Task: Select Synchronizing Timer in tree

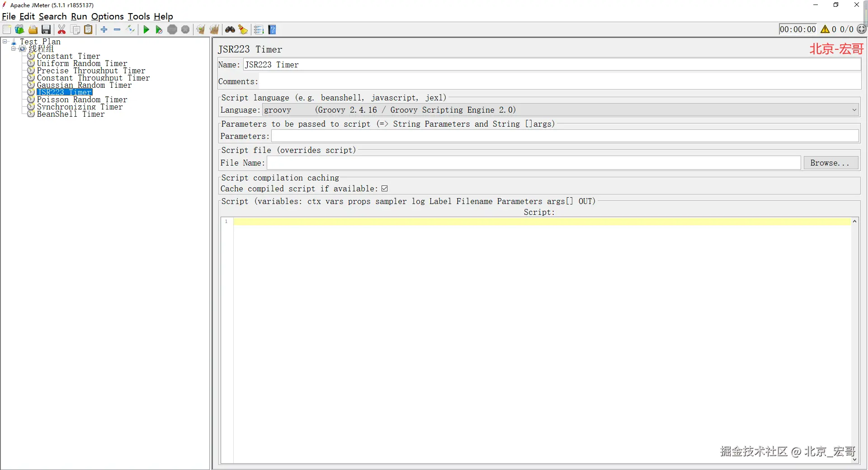Action: (x=80, y=107)
